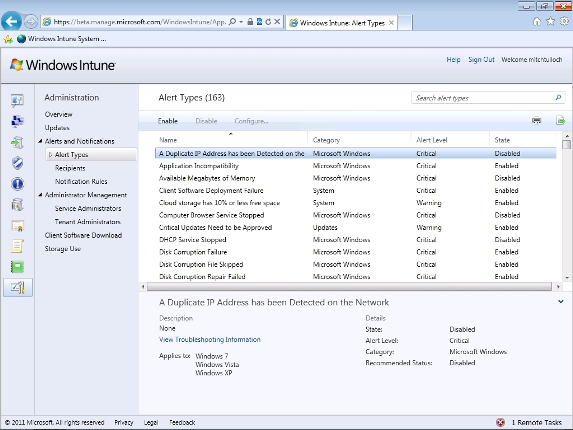Click the browser Forward arrow button

(31, 22)
